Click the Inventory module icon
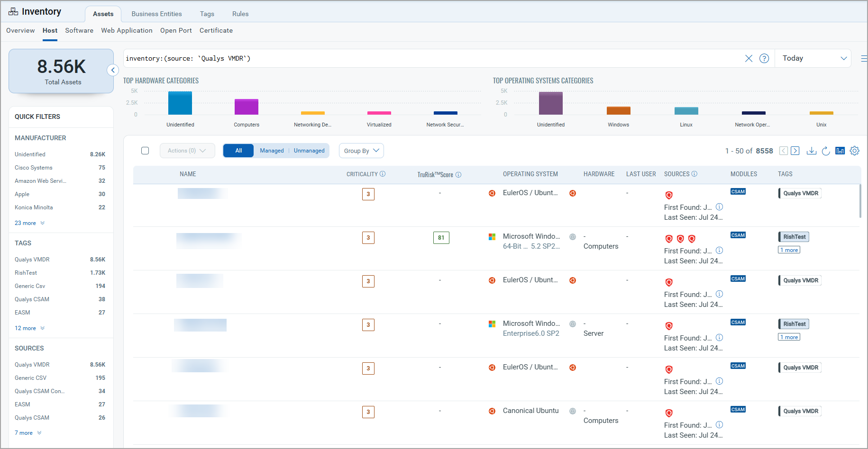Image resolution: width=868 pixels, height=449 pixels. pyautogui.click(x=13, y=11)
